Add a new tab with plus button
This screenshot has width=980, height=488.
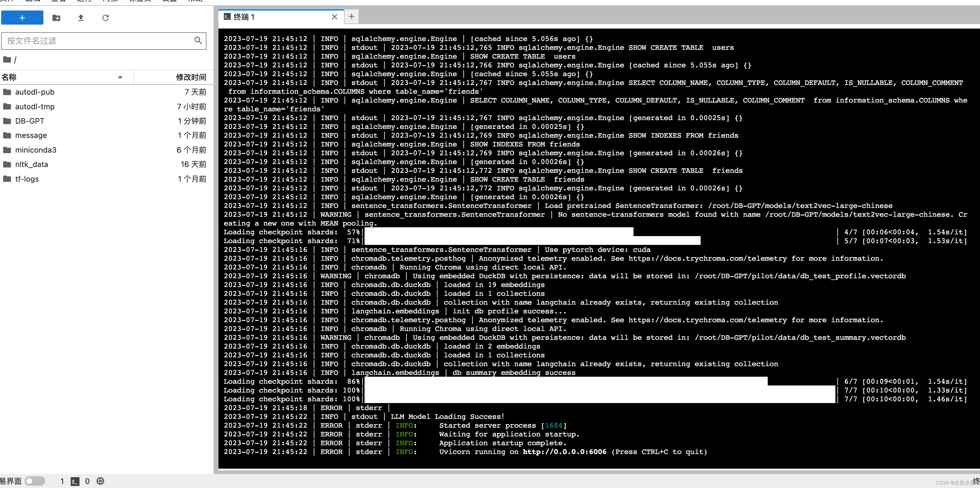351,17
